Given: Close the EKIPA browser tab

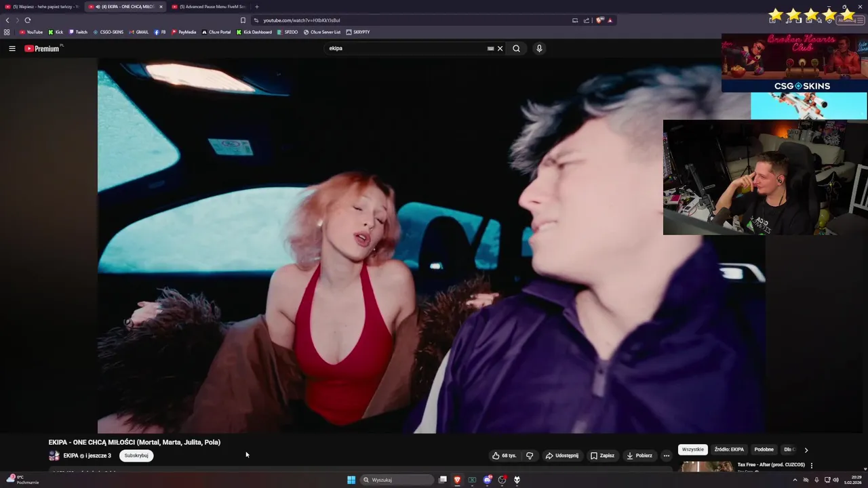Looking at the screenshot, I should pyautogui.click(x=161, y=6).
